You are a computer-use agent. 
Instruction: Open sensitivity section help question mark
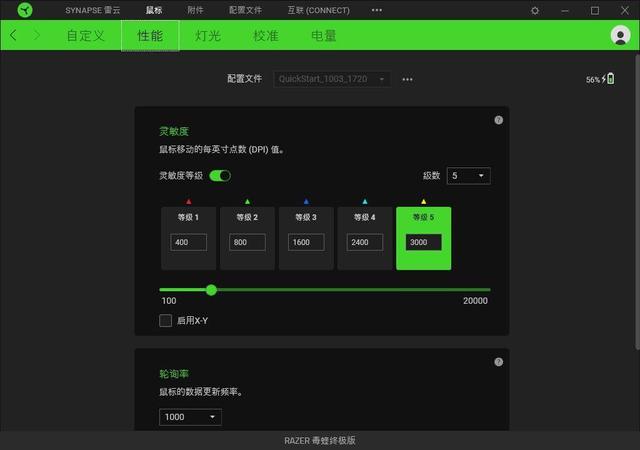coord(498,120)
